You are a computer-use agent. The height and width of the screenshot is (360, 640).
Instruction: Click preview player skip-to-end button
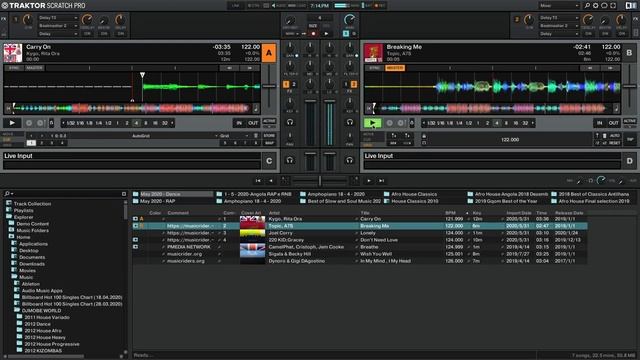[x=381, y=180]
